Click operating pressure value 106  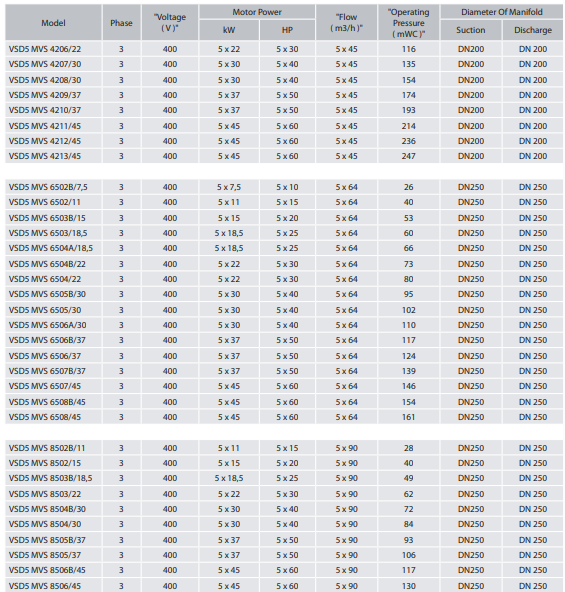point(409,556)
